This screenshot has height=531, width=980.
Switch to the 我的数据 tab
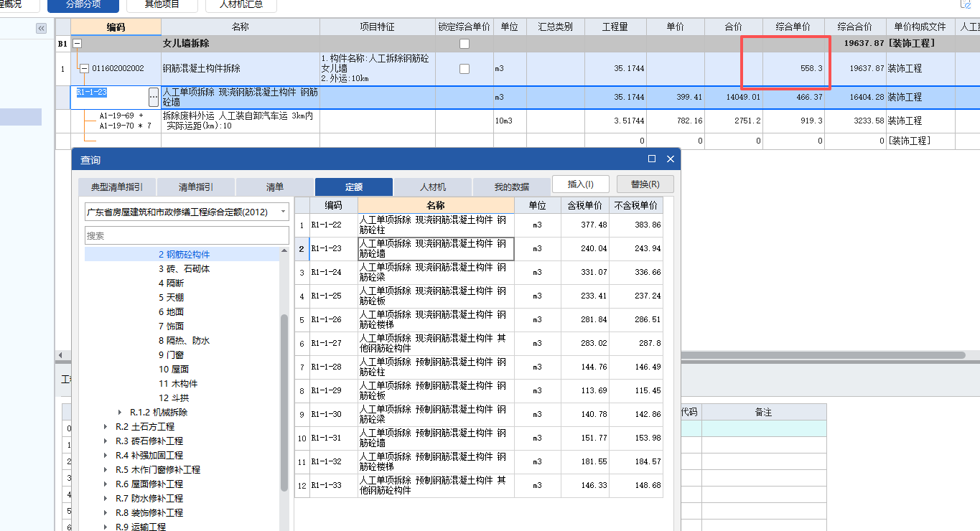[x=512, y=187]
